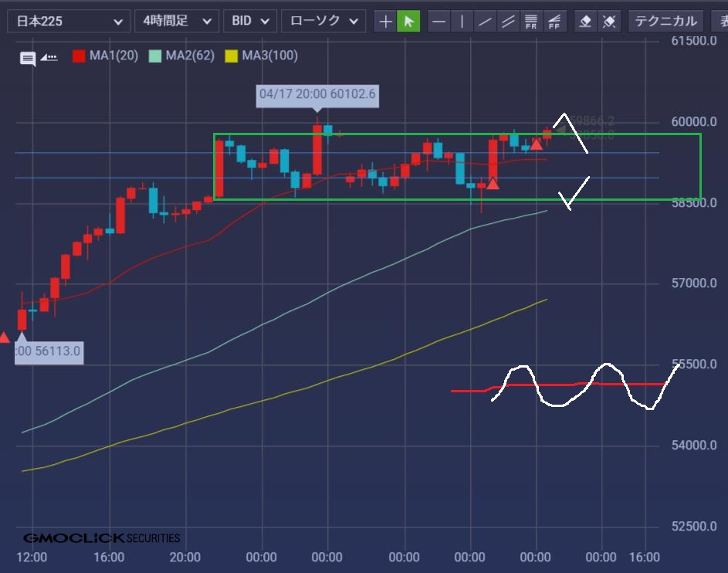Expand the BID price type dropdown

[x=249, y=21]
